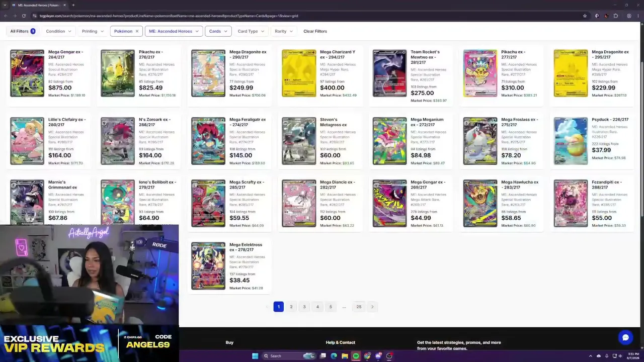Expand the Rarity filter dropdown
The image size is (644, 362).
pyautogui.click(x=284, y=31)
